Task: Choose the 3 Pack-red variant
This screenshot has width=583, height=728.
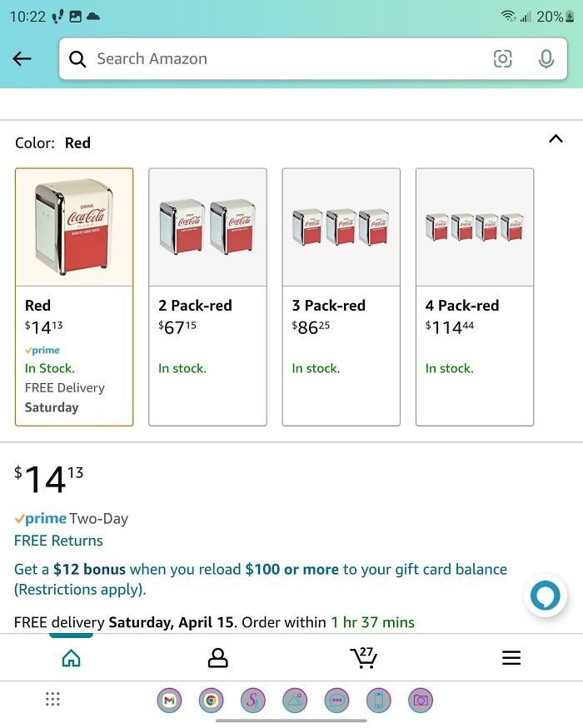Action: (x=341, y=297)
